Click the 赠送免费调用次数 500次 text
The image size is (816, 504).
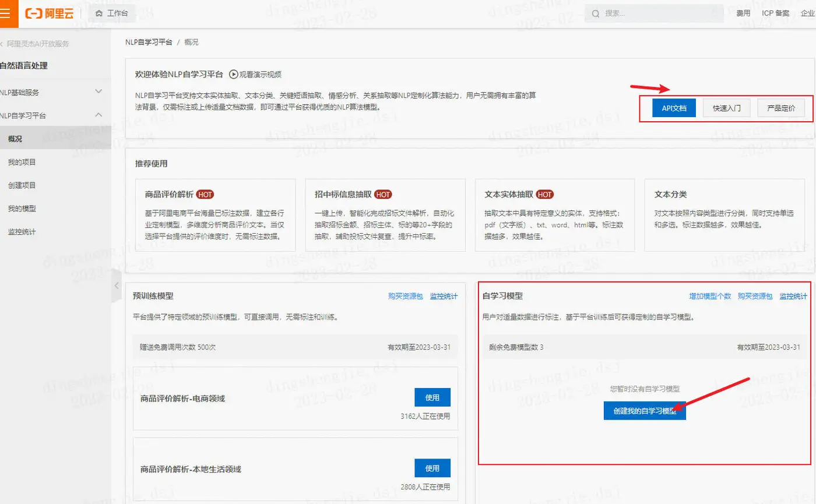click(x=178, y=347)
